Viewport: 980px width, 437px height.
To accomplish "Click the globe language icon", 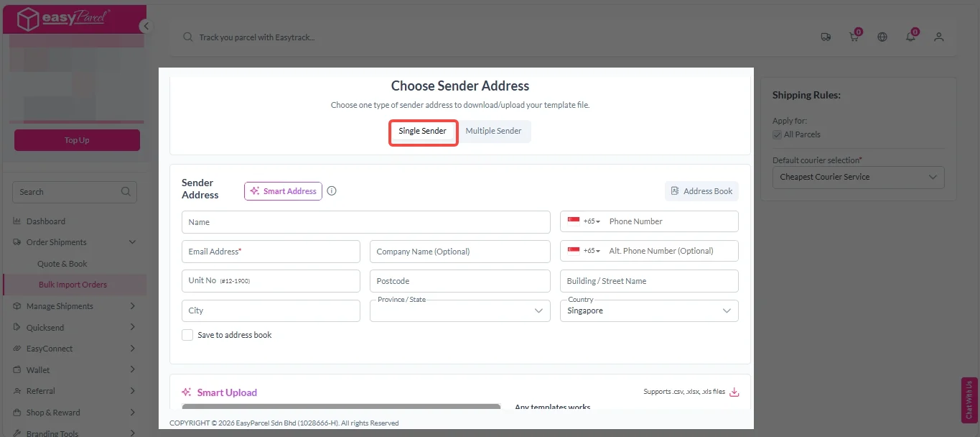I will click(882, 37).
